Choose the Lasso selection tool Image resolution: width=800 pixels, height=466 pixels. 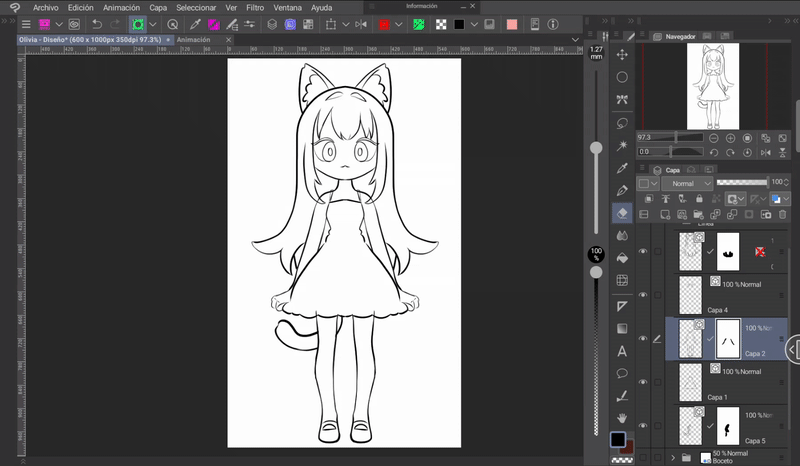tap(622, 122)
